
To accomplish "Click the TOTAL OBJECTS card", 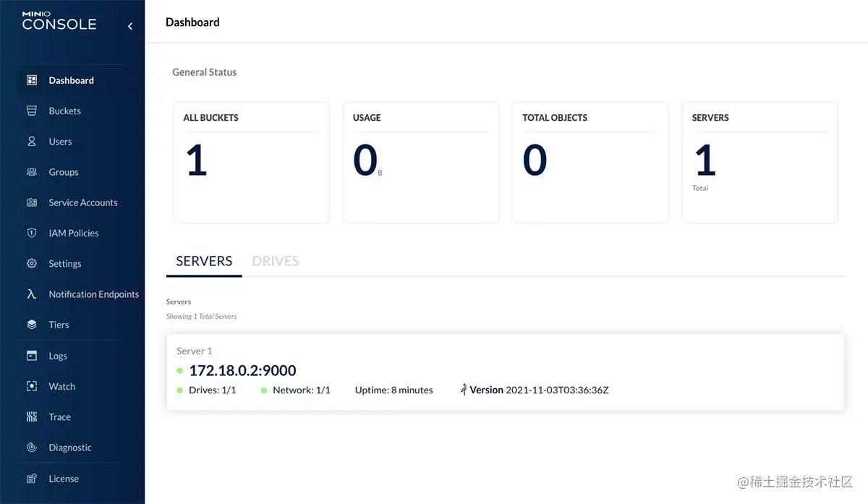I will pyautogui.click(x=590, y=162).
